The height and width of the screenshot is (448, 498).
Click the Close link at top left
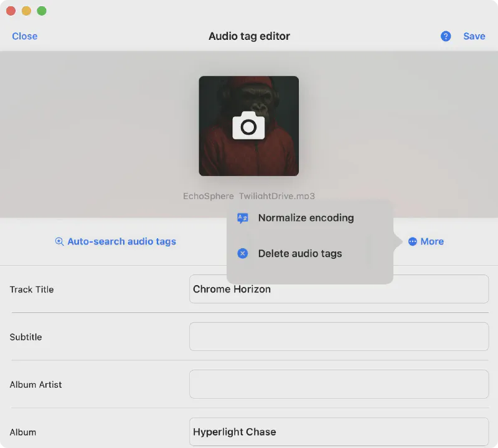pyautogui.click(x=25, y=36)
